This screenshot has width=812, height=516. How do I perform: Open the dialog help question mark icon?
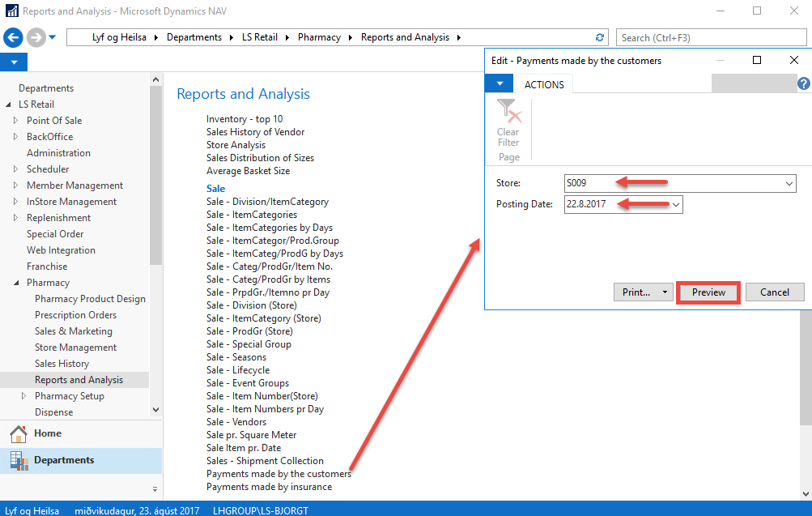pyautogui.click(x=803, y=83)
